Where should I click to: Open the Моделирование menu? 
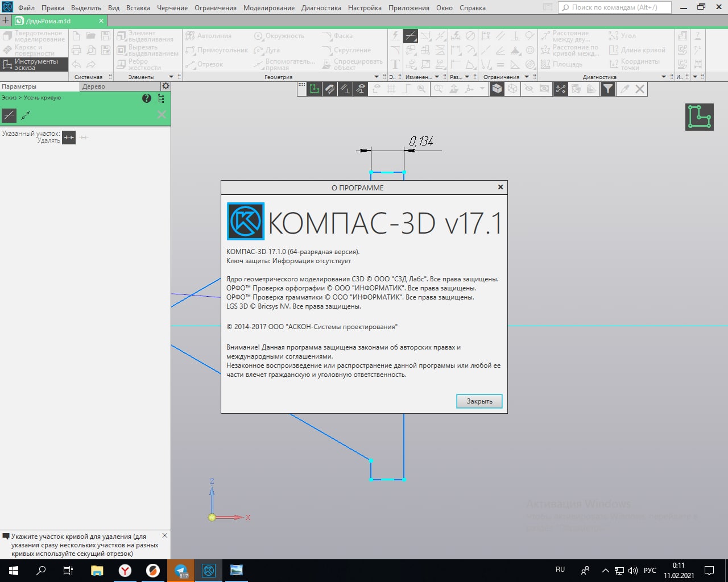tap(269, 8)
